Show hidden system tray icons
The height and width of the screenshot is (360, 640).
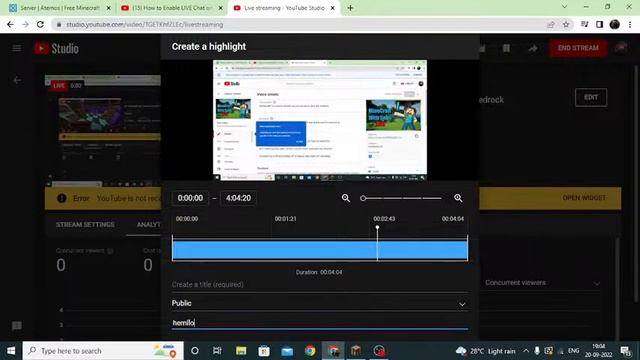pyautogui.click(x=526, y=351)
